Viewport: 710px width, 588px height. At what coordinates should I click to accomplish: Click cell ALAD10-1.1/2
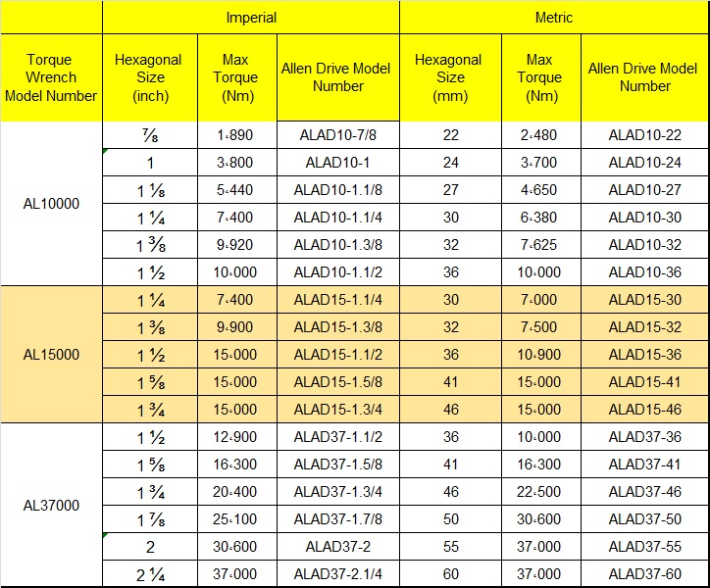tap(338, 272)
